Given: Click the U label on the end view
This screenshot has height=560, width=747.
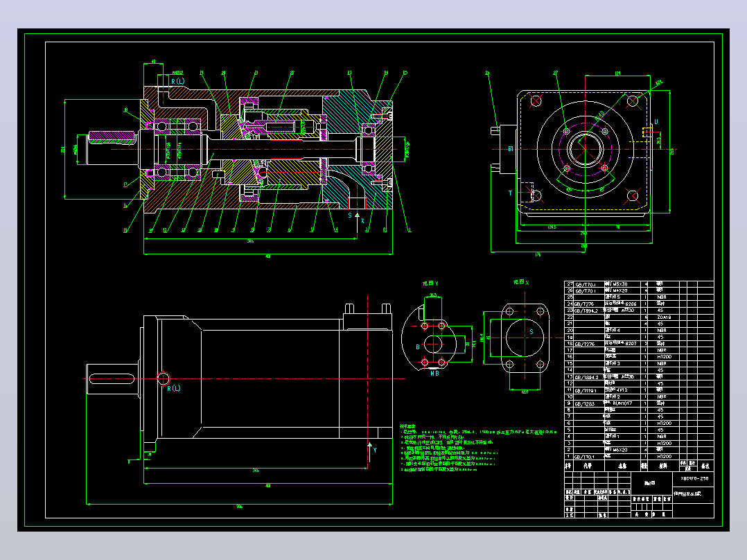Looking at the screenshot, I should pyautogui.click(x=656, y=122).
